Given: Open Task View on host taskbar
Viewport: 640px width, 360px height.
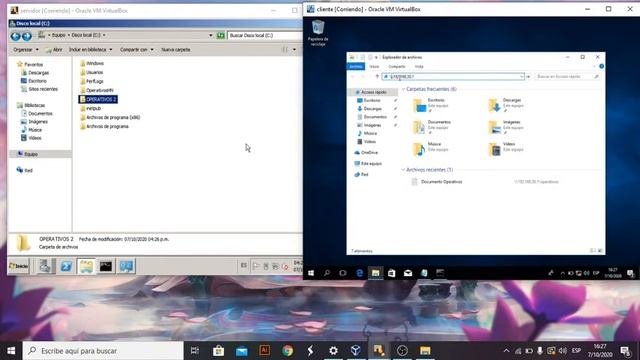Looking at the screenshot, I should coord(195,351).
